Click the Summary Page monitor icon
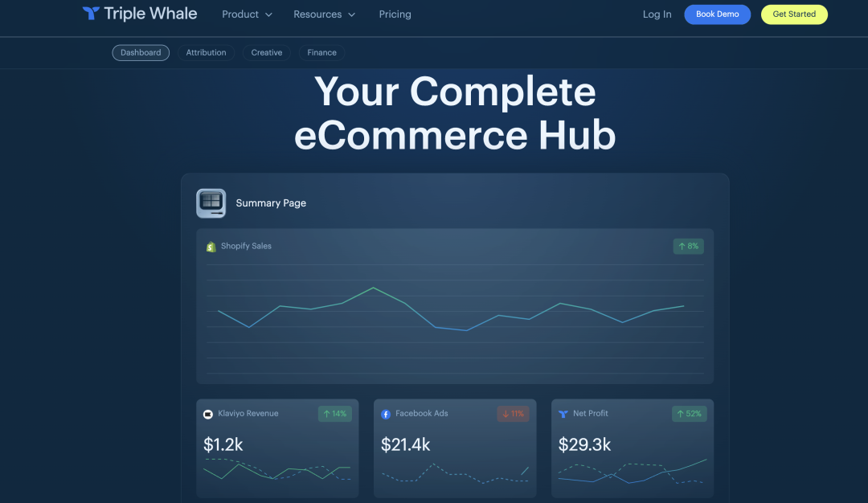This screenshot has height=503, width=868. [211, 203]
